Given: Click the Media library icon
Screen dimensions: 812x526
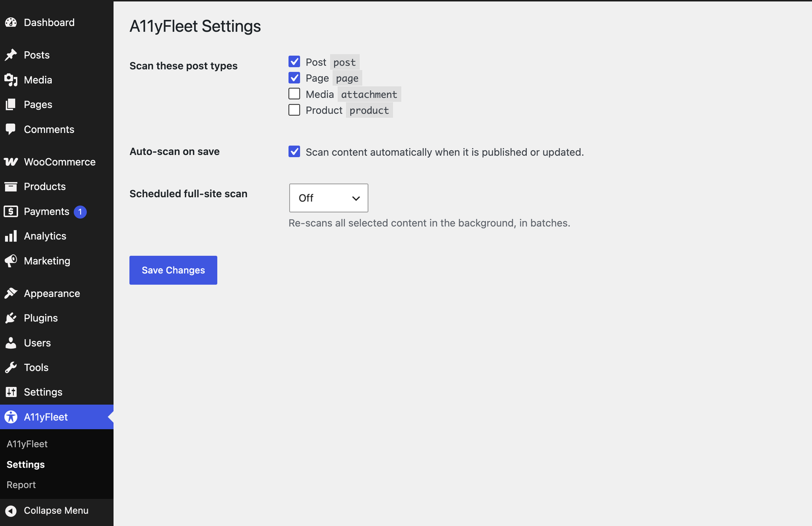Looking at the screenshot, I should click(11, 80).
